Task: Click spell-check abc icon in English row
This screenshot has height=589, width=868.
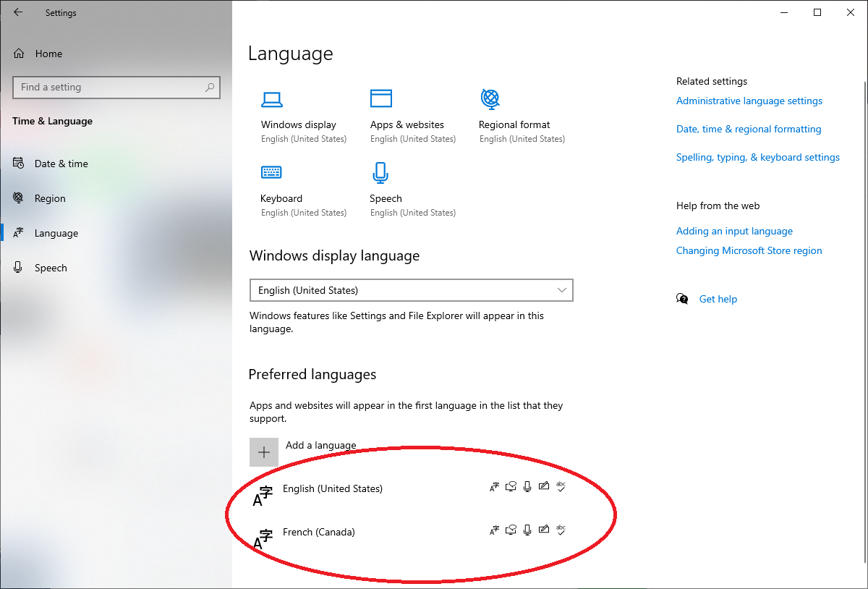Action: 561,487
